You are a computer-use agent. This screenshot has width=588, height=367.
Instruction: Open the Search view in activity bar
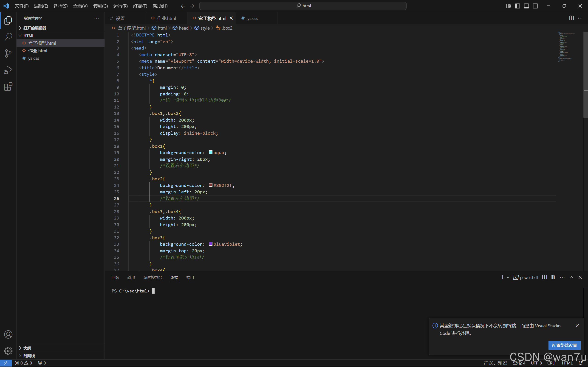[x=8, y=37]
